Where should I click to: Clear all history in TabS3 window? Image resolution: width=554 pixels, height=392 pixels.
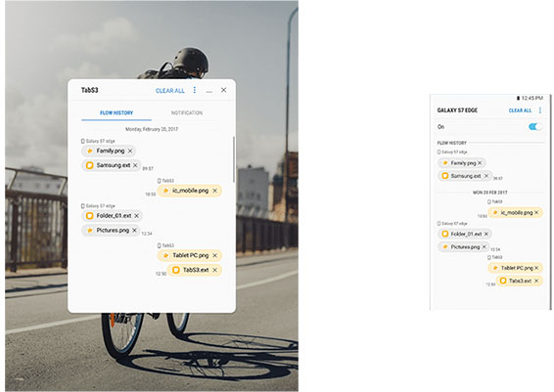[x=170, y=91]
